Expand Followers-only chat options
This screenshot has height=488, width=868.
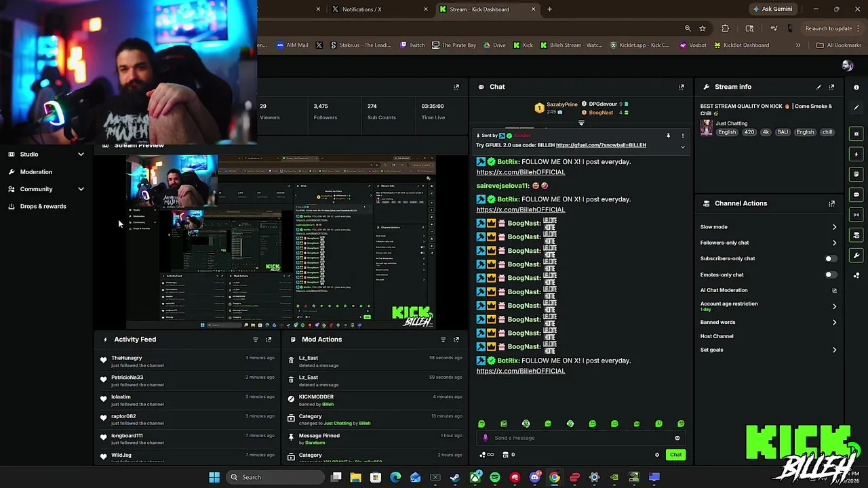point(834,243)
